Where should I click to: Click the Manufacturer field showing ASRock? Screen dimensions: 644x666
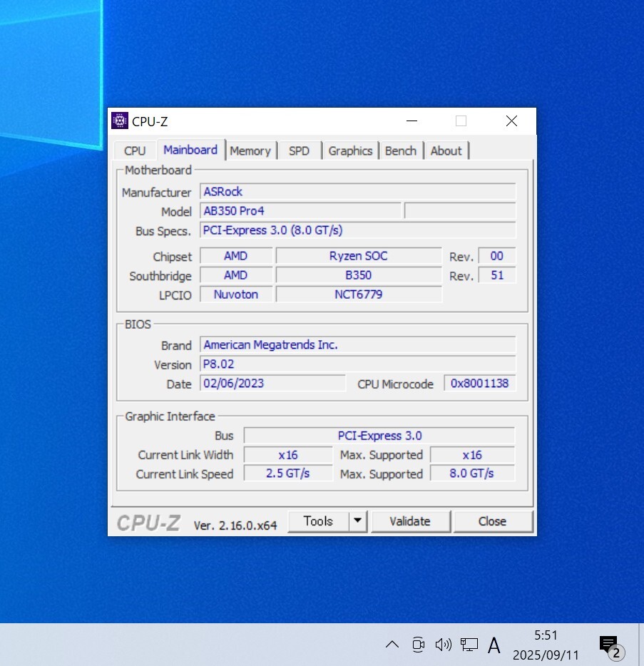358,192
